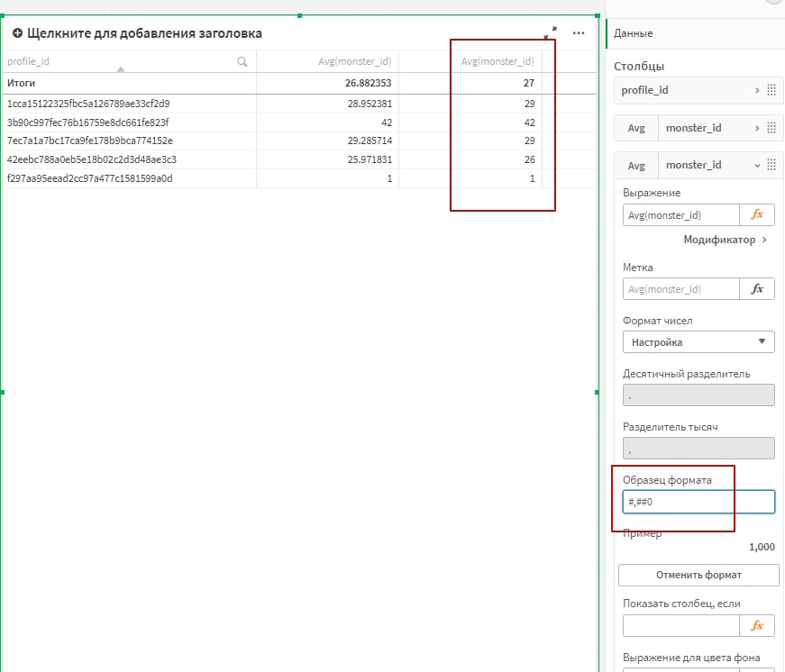Open expression editor for Показать столбец, если
785x672 pixels.
coord(757,625)
